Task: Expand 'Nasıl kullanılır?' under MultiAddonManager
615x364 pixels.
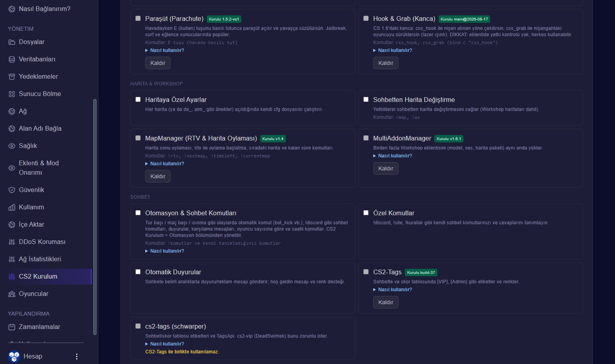Action: click(393, 156)
